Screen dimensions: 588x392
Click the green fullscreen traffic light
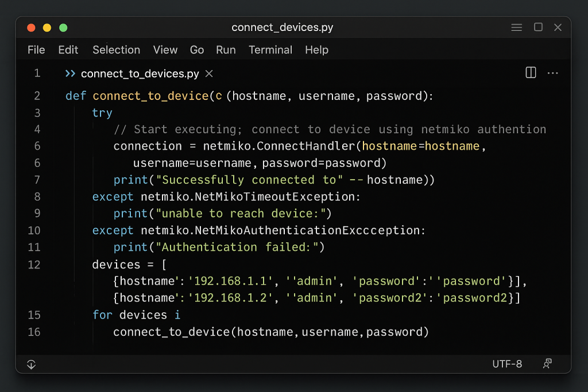(63, 28)
